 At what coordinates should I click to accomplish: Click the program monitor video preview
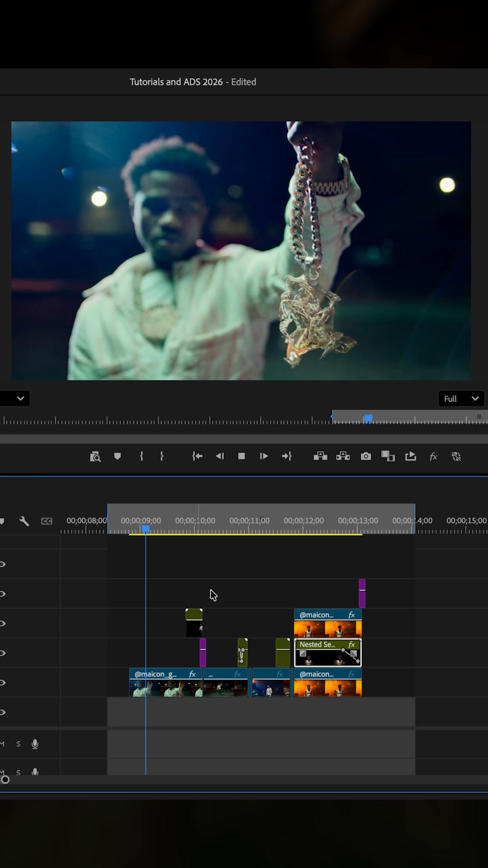(241, 250)
